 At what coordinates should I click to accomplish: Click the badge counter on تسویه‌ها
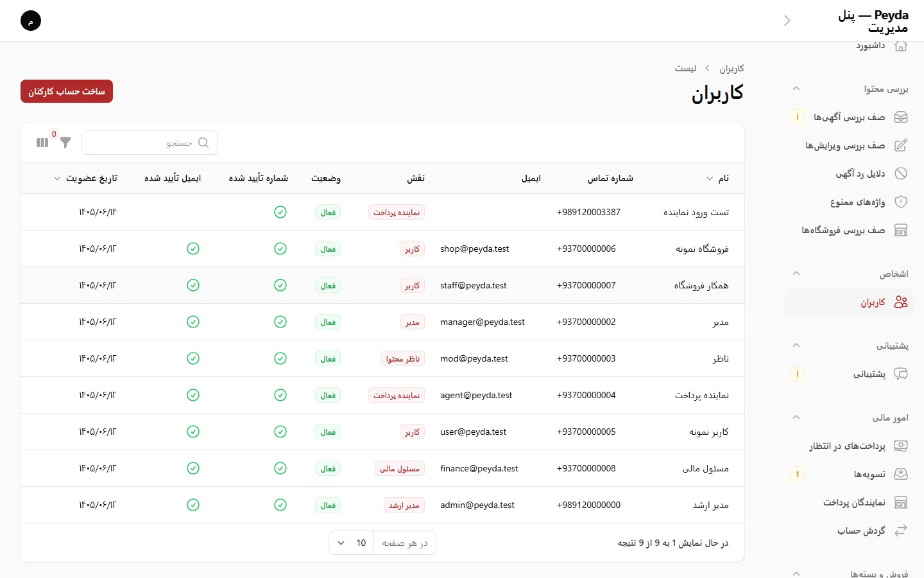[798, 474]
